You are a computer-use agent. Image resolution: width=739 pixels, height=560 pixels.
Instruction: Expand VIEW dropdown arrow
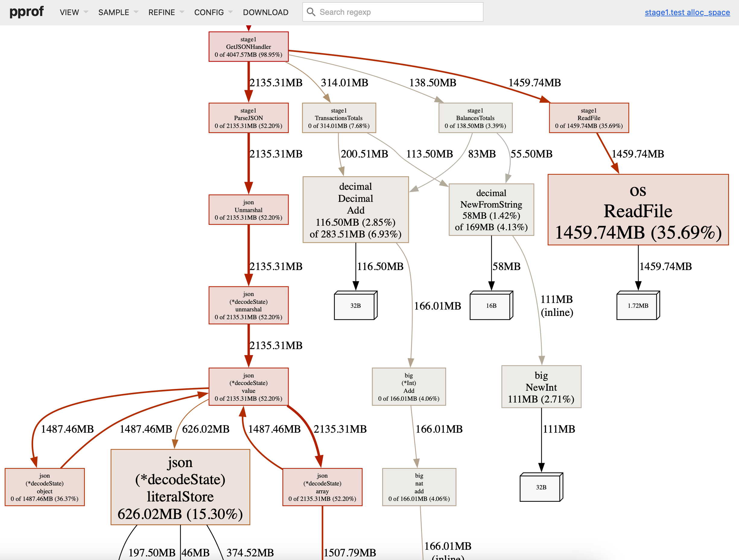(86, 12)
